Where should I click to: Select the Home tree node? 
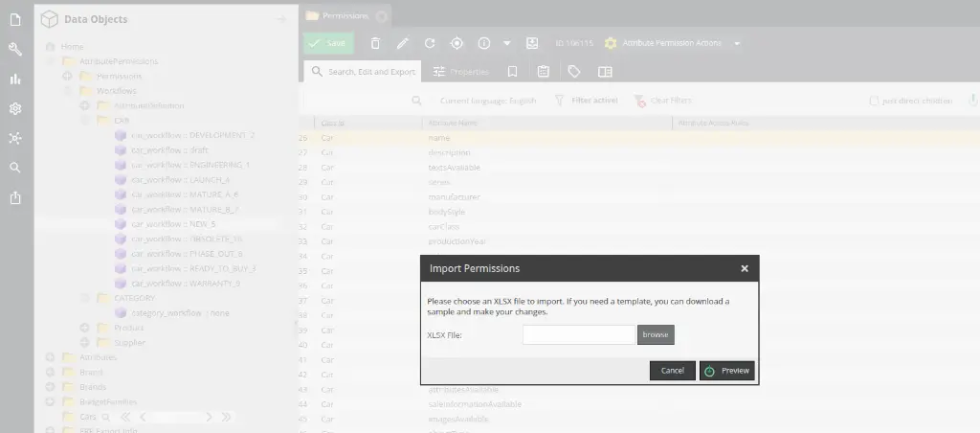(72, 47)
